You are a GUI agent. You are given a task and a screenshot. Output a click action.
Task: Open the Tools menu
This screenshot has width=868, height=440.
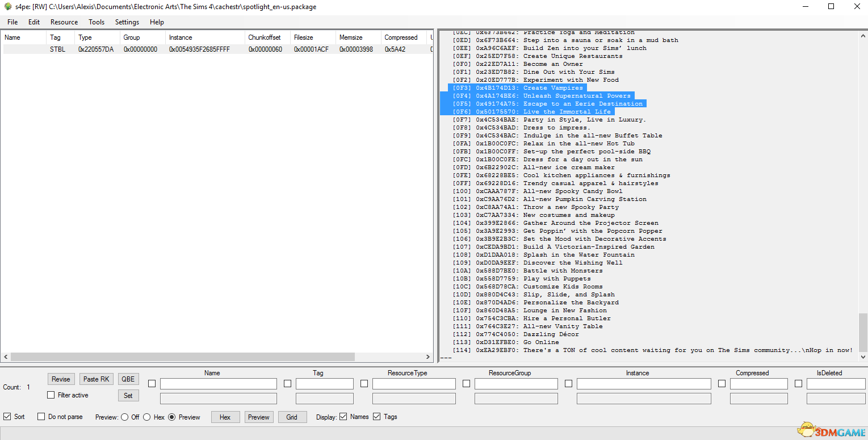coord(97,22)
